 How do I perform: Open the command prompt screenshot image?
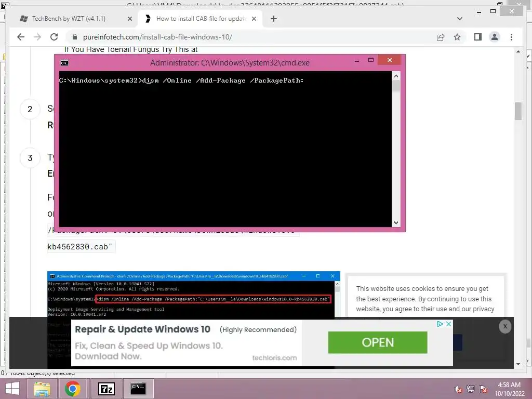[x=193, y=295]
